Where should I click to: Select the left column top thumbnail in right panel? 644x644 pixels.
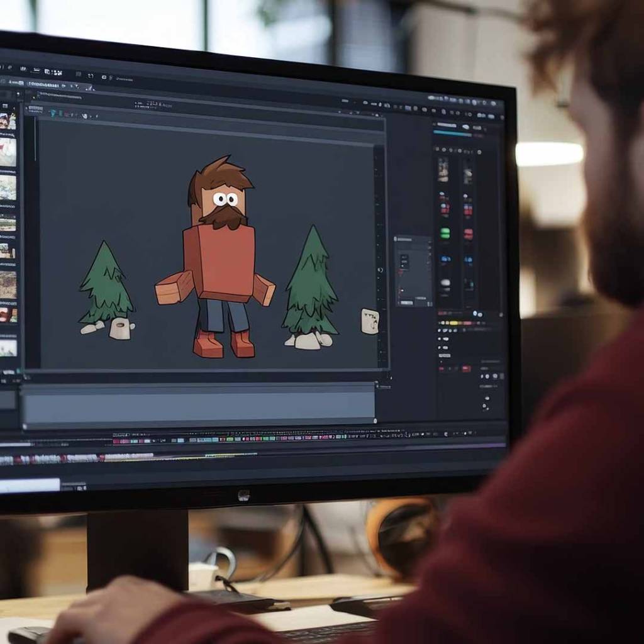click(443, 169)
